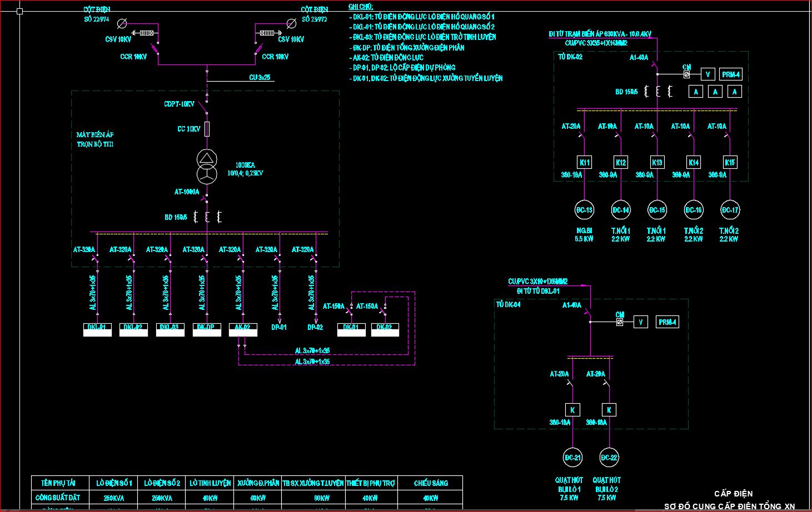Image resolution: width=812 pixels, height=512 pixels.
Task: Select motor symbol ĐC-16
Action: tap(694, 210)
